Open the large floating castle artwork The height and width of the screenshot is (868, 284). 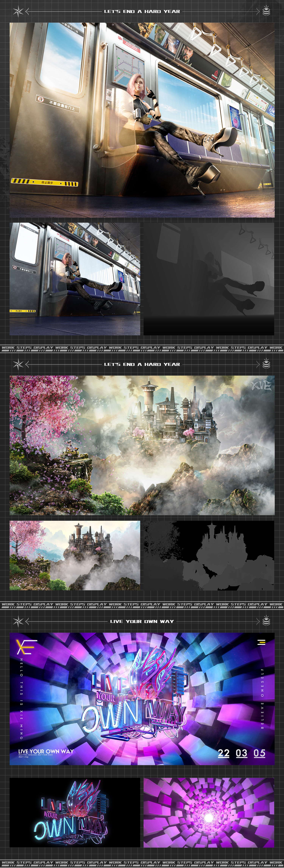tap(142, 445)
